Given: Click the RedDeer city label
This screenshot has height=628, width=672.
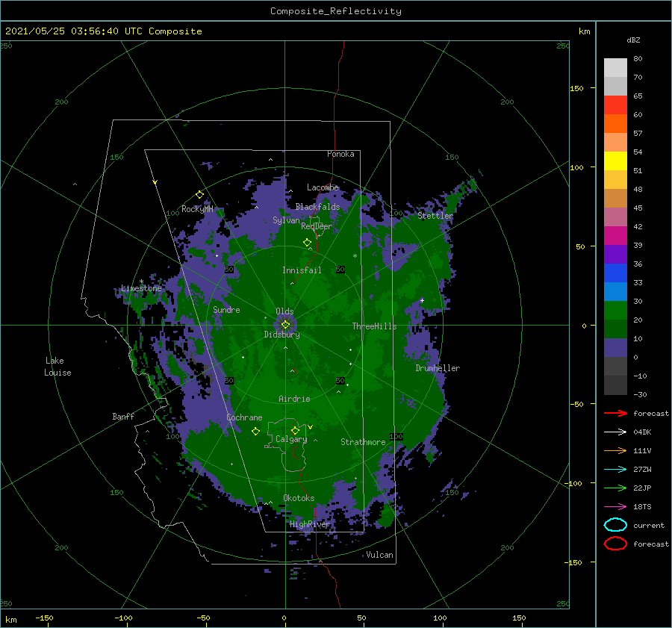Looking at the screenshot, I should (x=317, y=226).
